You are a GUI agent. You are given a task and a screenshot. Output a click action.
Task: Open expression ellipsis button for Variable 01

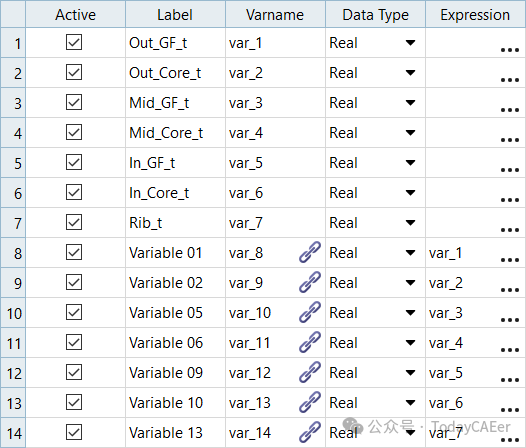pyautogui.click(x=510, y=260)
